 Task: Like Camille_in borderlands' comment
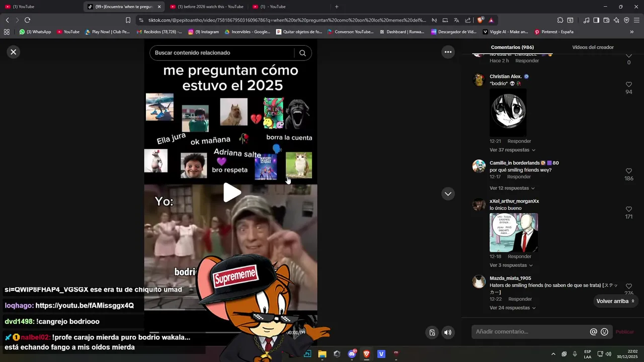(x=628, y=171)
